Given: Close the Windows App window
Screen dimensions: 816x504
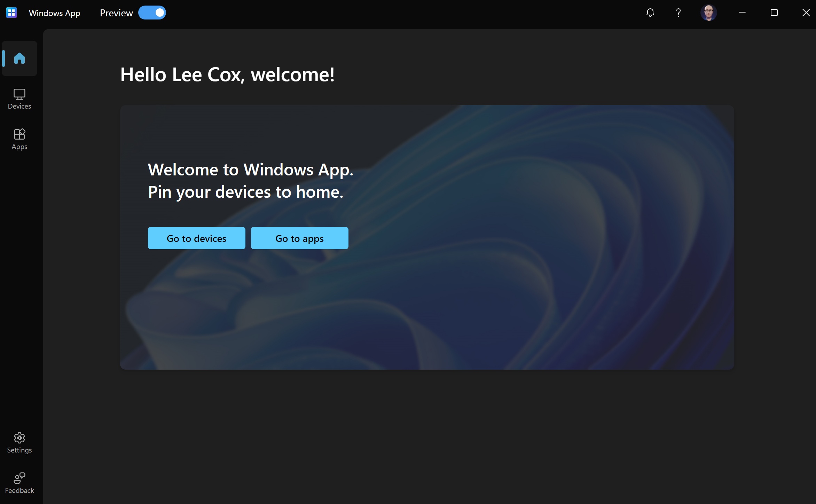Looking at the screenshot, I should (x=806, y=13).
